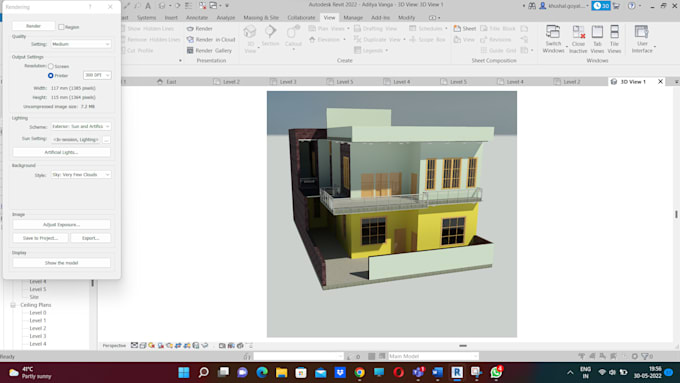
Task: Open the Main Model design options dropdown
Action: click(x=434, y=356)
